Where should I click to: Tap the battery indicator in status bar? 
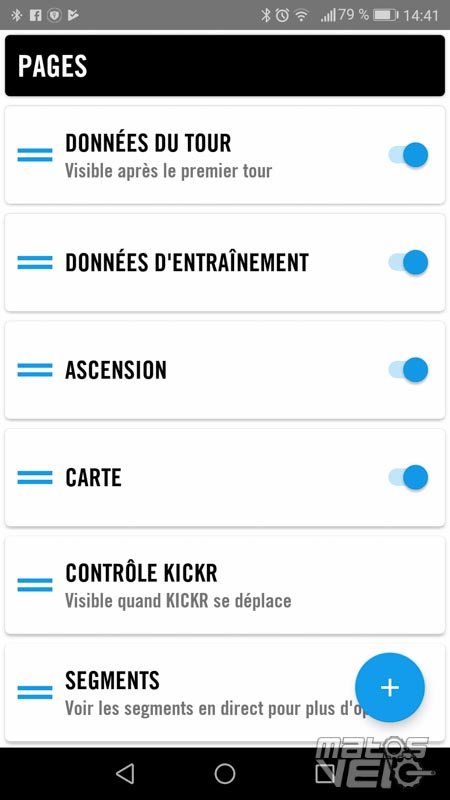[386, 15]
